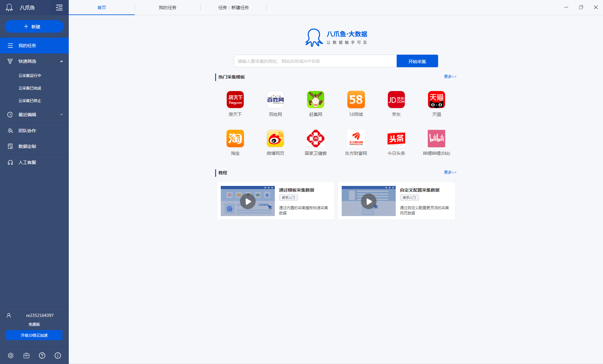Click the 新建 button

tap(34, 26)
